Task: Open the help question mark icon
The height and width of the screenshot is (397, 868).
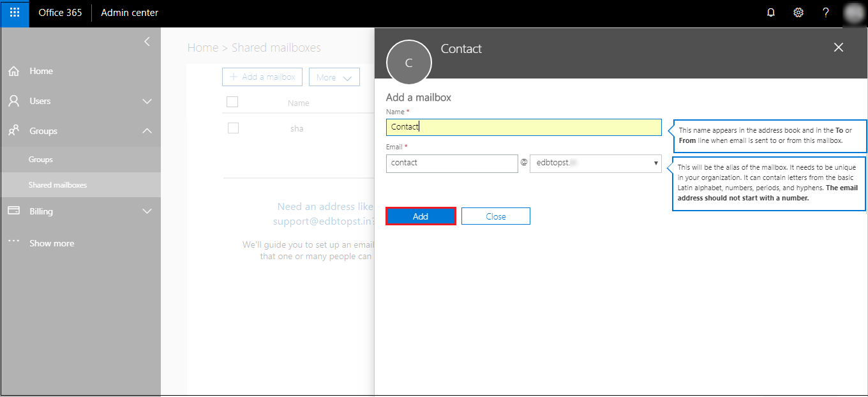Action: click(826, 13)
